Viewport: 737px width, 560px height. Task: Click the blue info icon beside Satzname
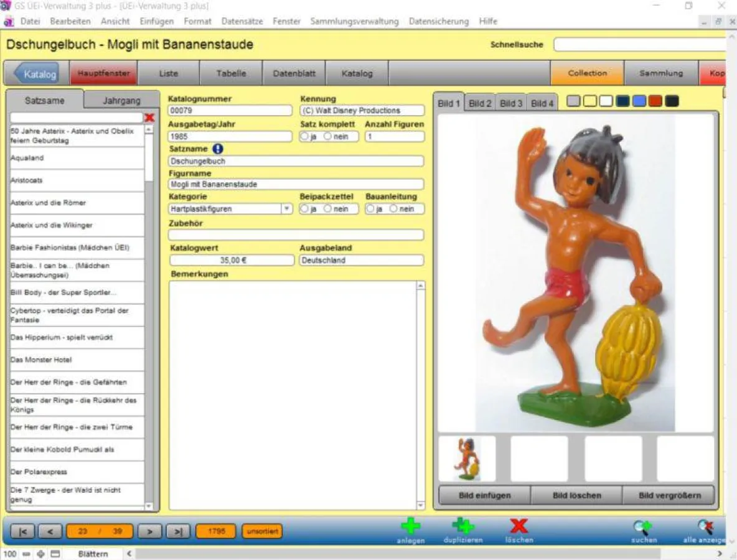pos(218,149)
